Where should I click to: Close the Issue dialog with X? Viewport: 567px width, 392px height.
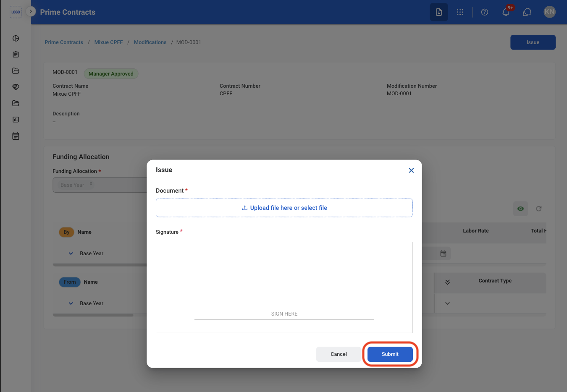coord(411,170)
